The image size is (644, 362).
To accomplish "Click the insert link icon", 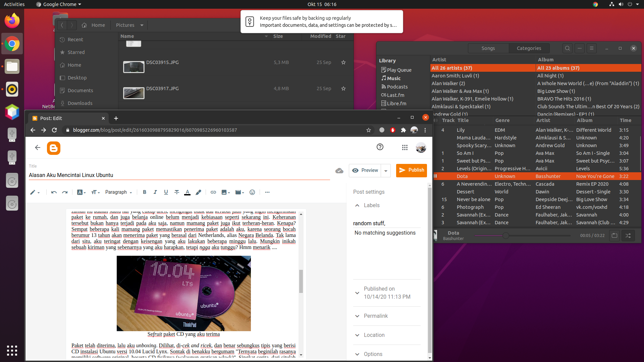I will [x=213, y=192].
